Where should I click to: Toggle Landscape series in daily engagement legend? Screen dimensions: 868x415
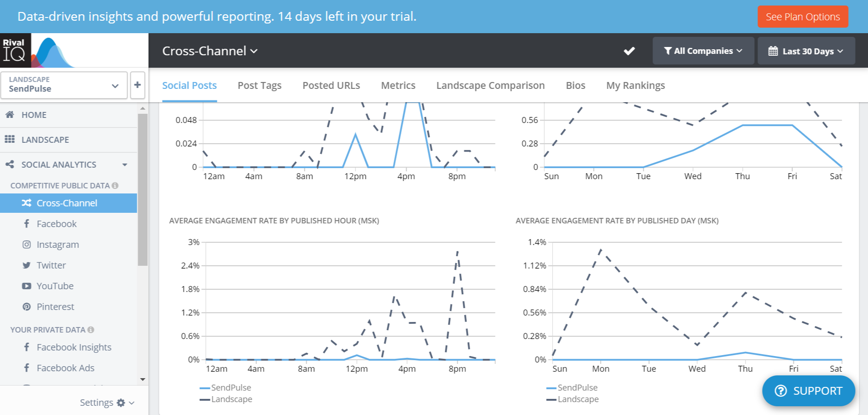click(572, 399)
